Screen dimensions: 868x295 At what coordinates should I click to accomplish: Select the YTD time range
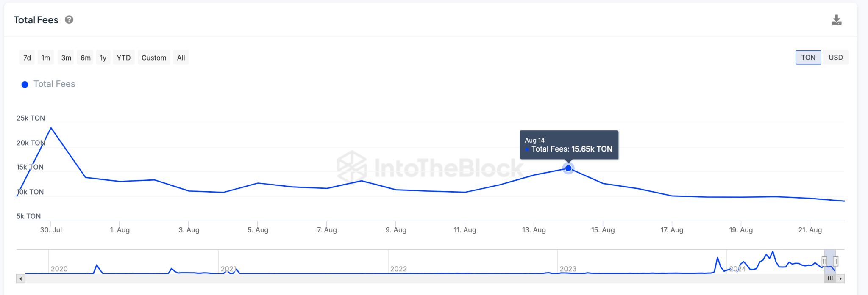coord(124,58)
